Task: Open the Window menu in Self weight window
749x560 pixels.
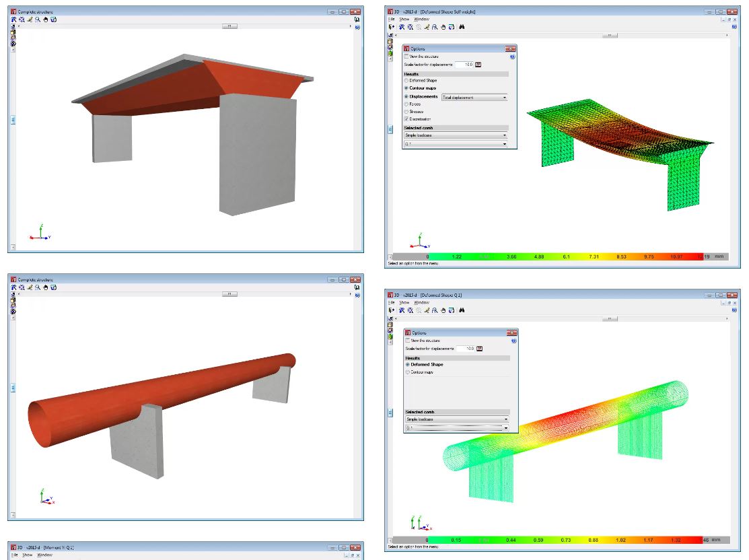Action: pos(421,20)
